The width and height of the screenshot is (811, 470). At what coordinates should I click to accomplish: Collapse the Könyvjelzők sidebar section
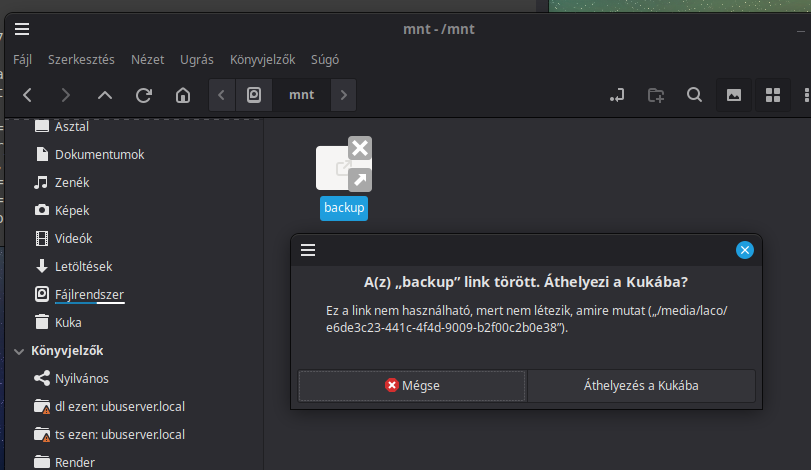(x=20, y=351)
